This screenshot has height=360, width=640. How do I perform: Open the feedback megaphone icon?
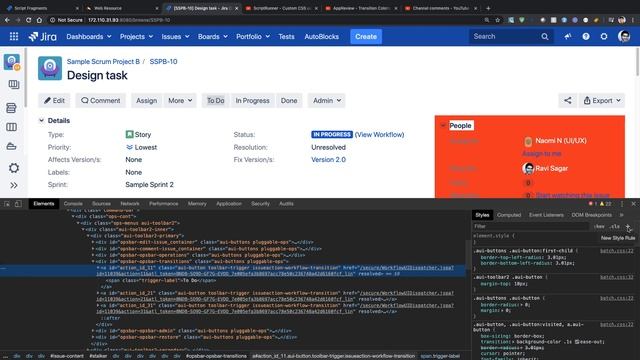[x=568, y=37]
